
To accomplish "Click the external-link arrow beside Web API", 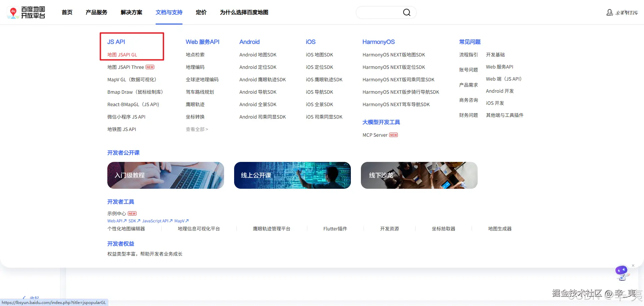I will tap(124, 221).
